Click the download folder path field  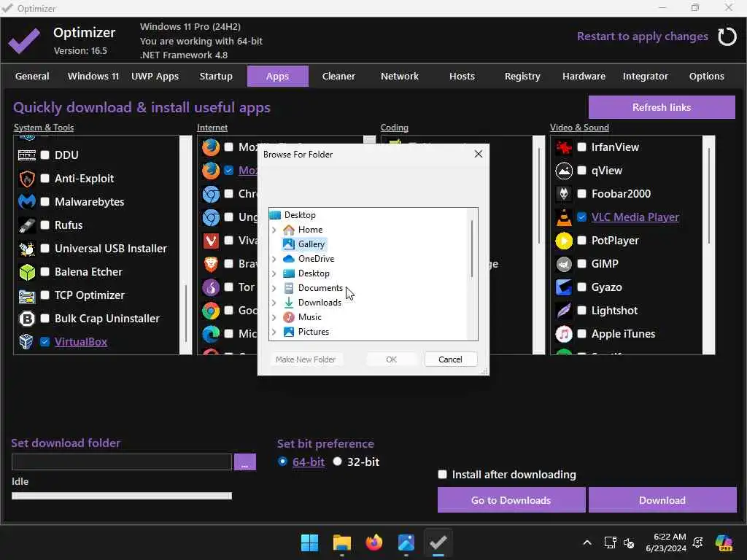[122, 462]
